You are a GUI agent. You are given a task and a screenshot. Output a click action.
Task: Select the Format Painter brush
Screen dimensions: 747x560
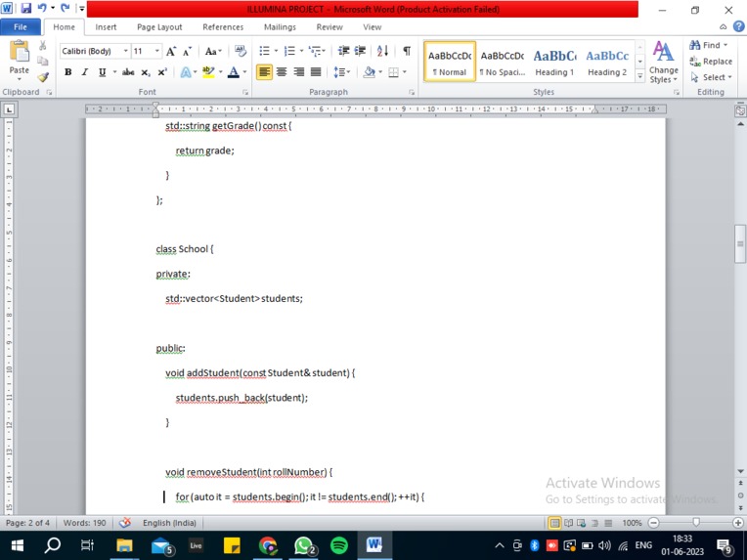[43, 76]
